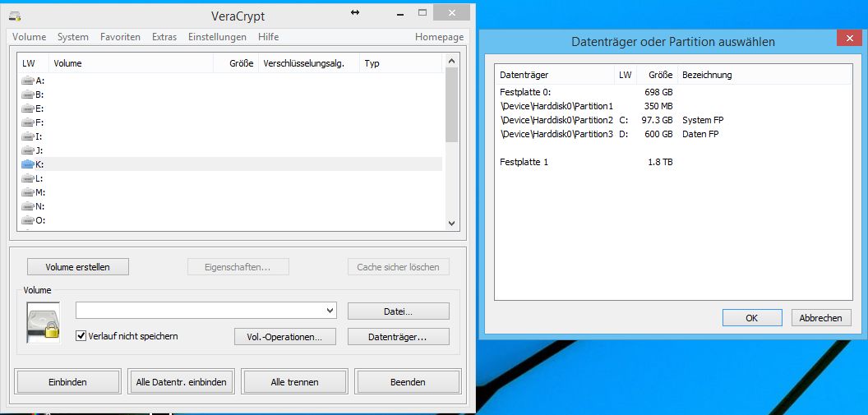Click the Typ column header
Viewport: 868px width, 415px height.
pyautogui.click(x=401, y=63)
